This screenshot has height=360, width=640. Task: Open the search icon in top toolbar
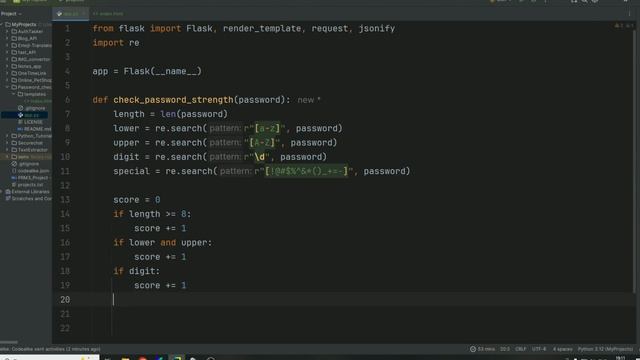click(584, 1)
